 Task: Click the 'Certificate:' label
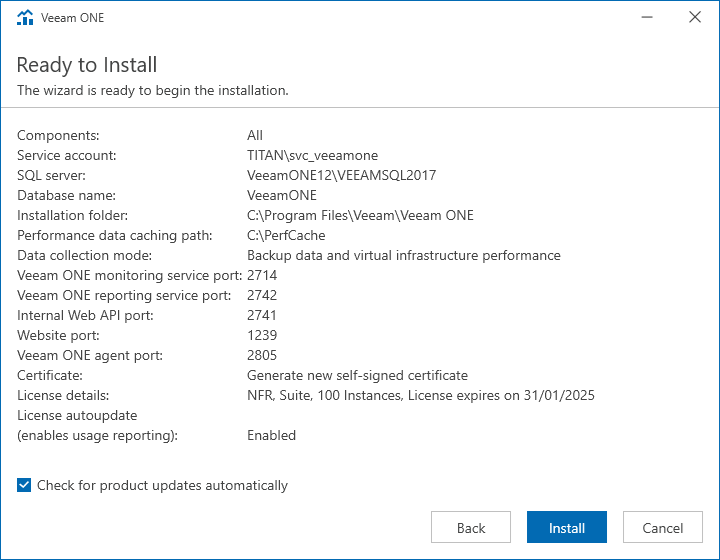(50, 375)
